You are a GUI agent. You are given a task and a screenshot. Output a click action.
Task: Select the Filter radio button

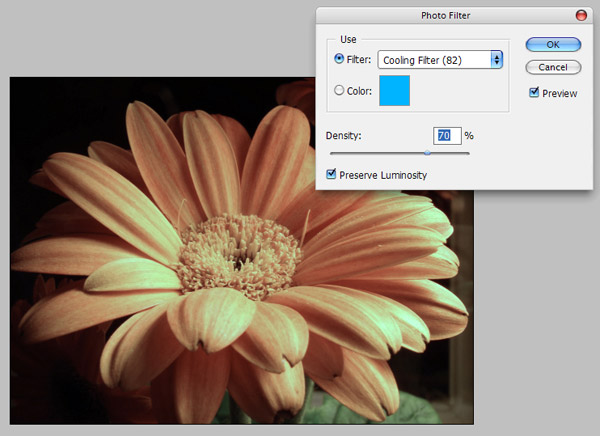click(340, 60)
